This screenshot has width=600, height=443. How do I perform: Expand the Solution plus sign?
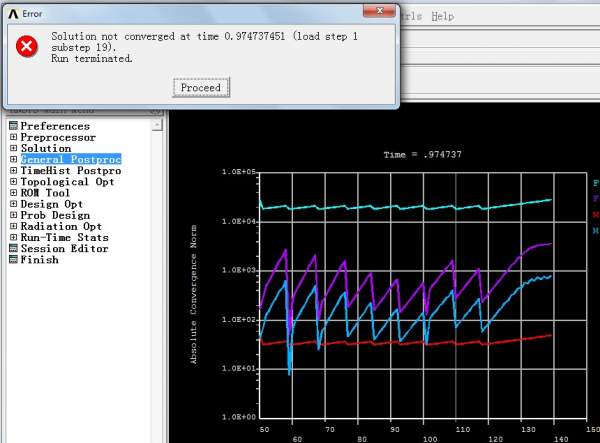(13, 148)
